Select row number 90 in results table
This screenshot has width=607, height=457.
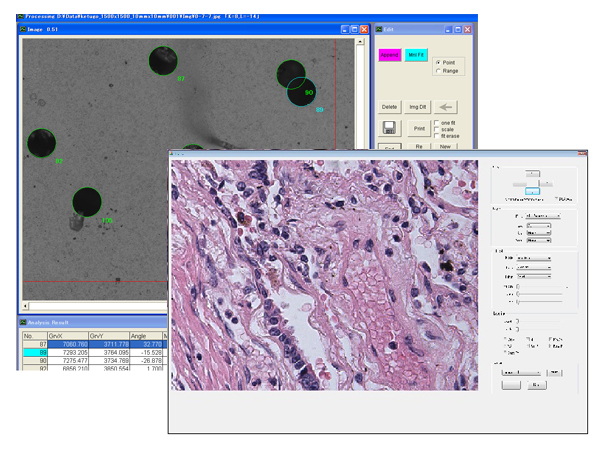pyautogui.click(x=35, y=361)
